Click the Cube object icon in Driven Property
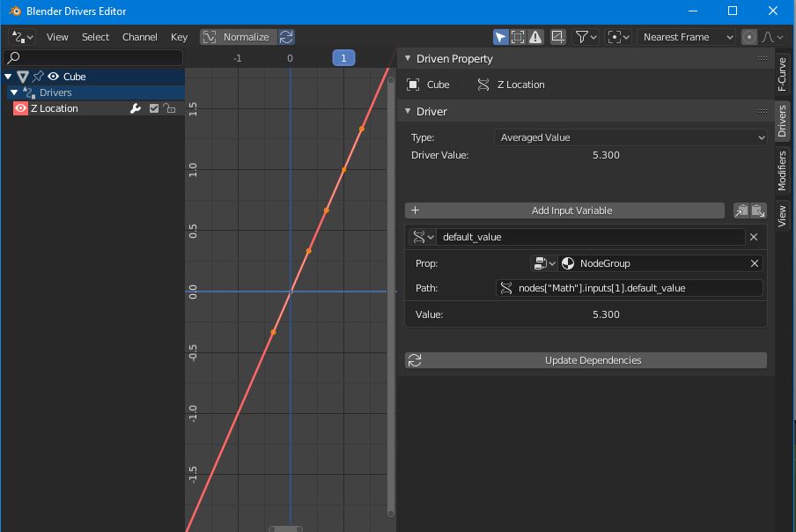 (x=413, y=85)
